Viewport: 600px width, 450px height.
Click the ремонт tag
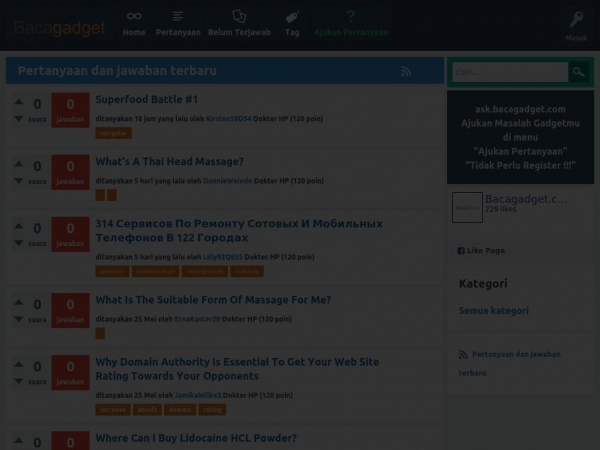112,271
